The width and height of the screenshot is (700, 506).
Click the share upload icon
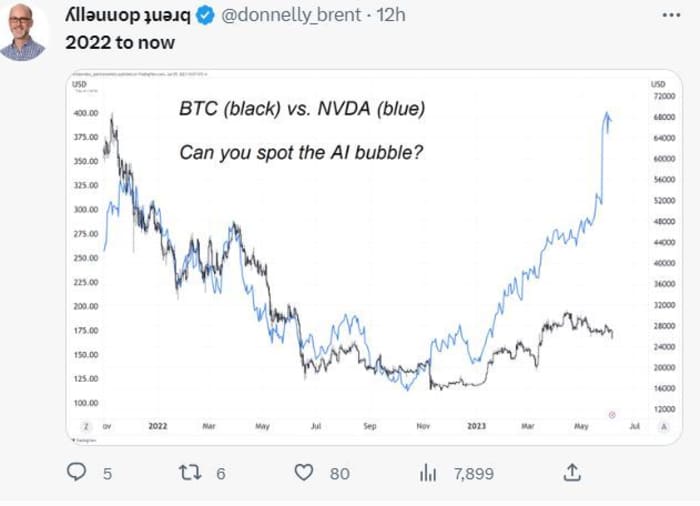[572, 473]
